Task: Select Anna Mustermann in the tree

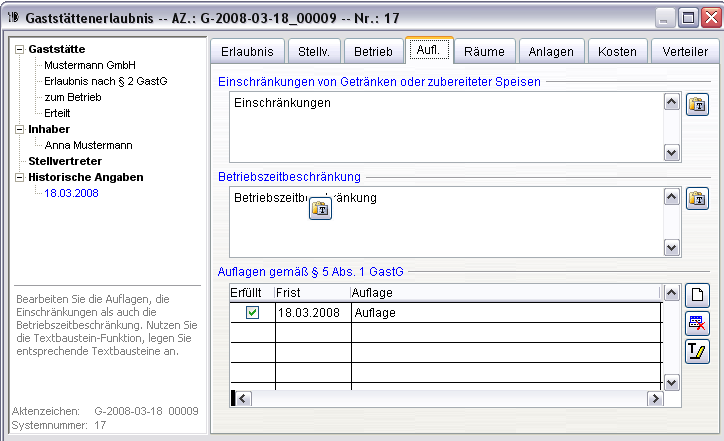Action: tap(88, 145)
